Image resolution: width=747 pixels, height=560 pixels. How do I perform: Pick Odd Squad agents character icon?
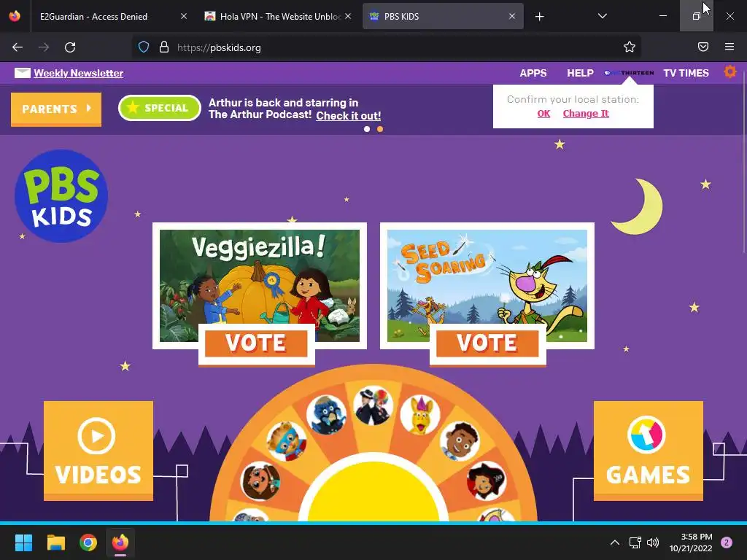373,405
